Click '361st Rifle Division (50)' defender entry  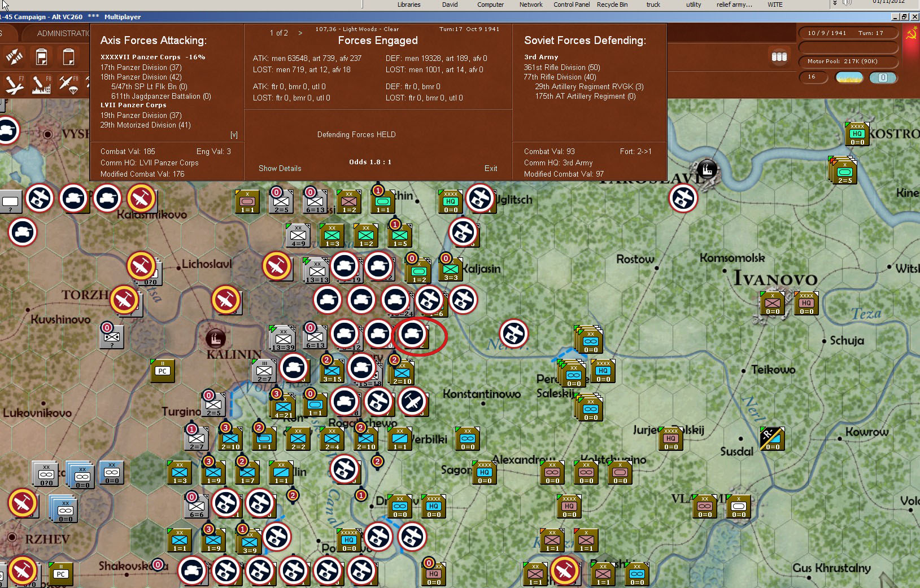[562, 67]
